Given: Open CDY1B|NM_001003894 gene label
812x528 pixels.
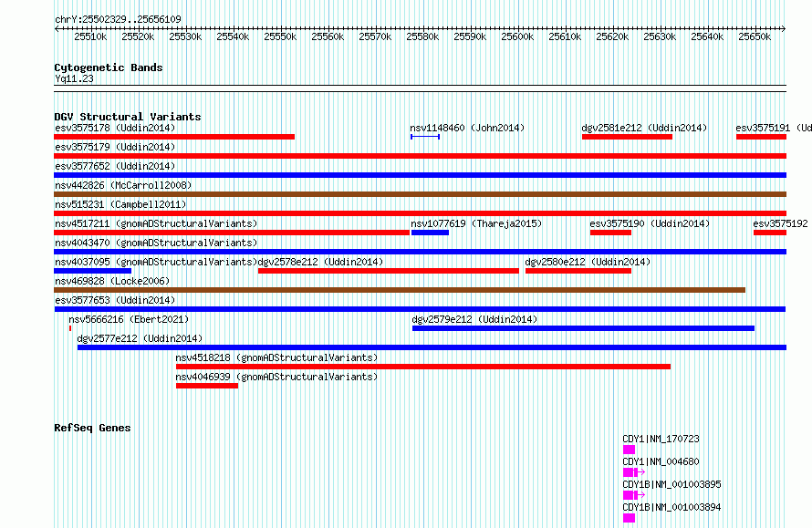Looking at the screenshot, I should (x=671, y=507).
